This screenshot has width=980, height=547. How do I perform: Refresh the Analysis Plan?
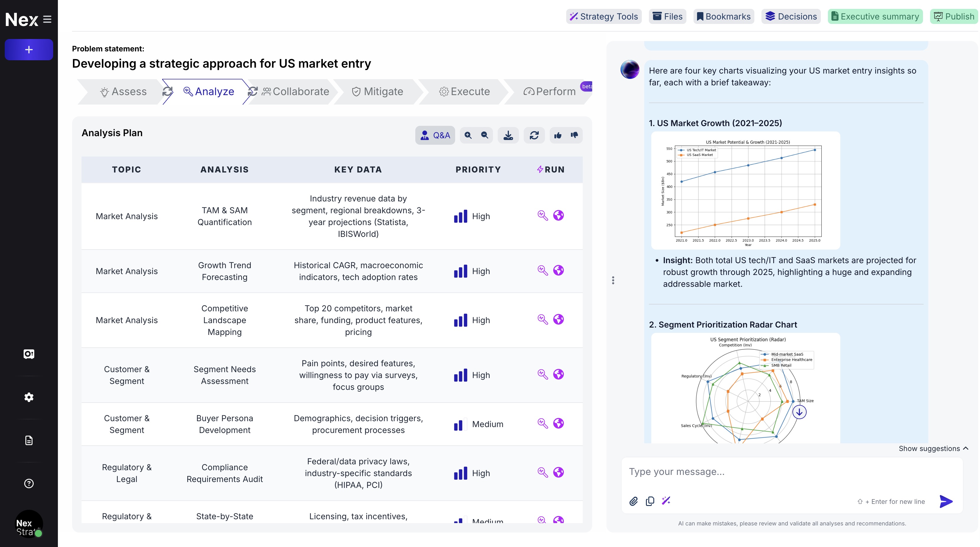pyautogui.click(x=534, y=135)
